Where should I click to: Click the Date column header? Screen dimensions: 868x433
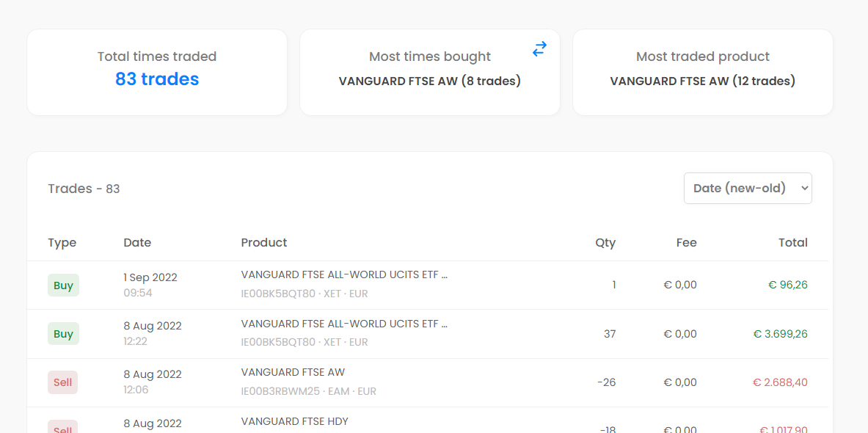tap(137, 243)
